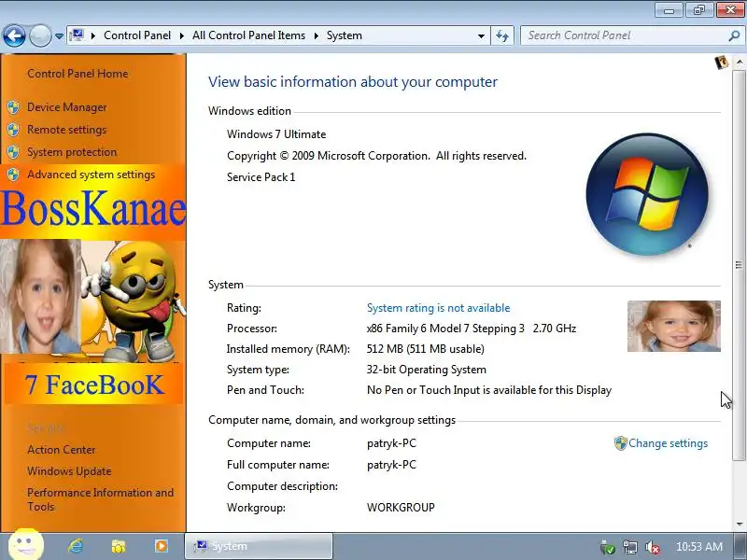Open the address bar history dropdown
Image resolution: width=747 pixels, height=560 pixels.
pyautogui.click(x=481, y=35)
